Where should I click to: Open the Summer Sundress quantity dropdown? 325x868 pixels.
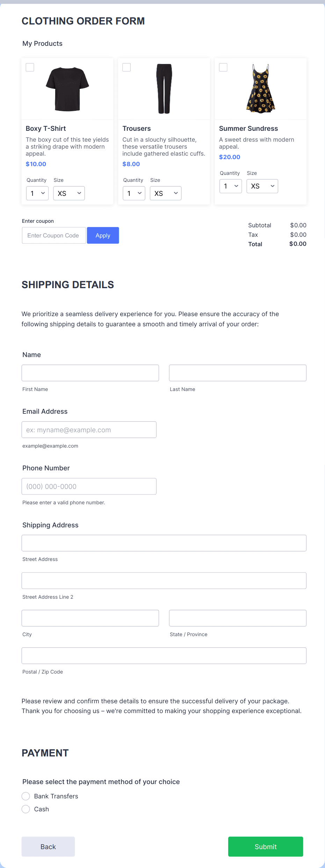(x=230, y=186)
